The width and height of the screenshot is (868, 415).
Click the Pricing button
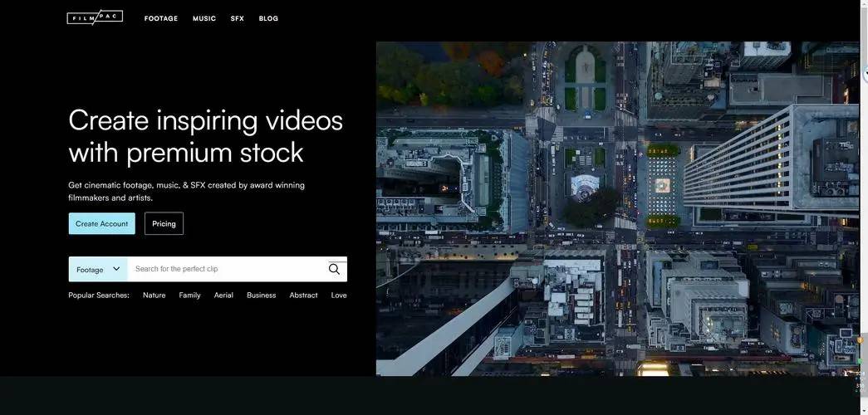pos(164,223)
